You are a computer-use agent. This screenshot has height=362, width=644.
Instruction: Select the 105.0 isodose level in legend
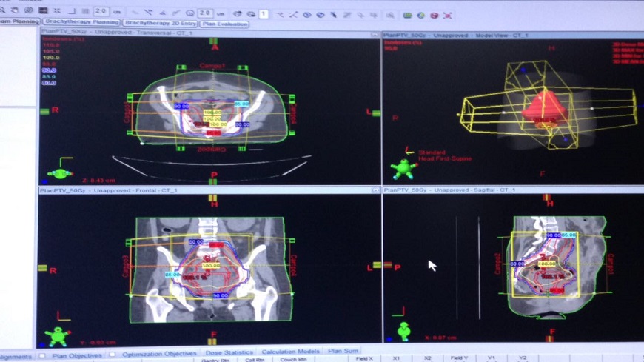click(x=51, y=51)
